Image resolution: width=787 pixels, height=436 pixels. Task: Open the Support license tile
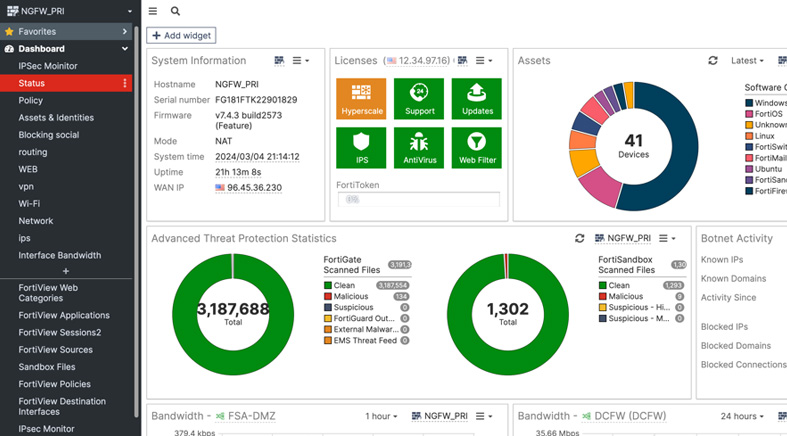coord(419,98)
